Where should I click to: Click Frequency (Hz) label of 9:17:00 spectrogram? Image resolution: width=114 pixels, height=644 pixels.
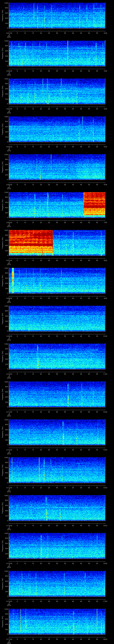pos(3,622)
